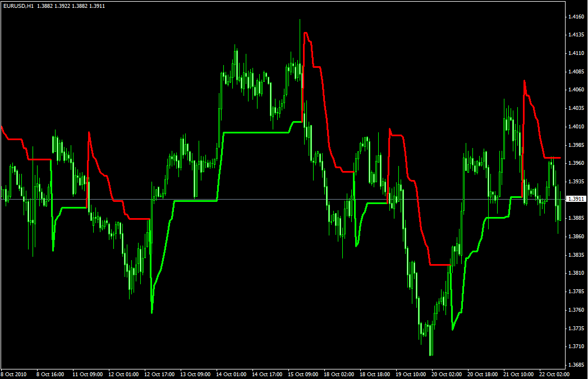
Task: Click the 8 Oct 16:00 time label
Action: click(50, 374)
